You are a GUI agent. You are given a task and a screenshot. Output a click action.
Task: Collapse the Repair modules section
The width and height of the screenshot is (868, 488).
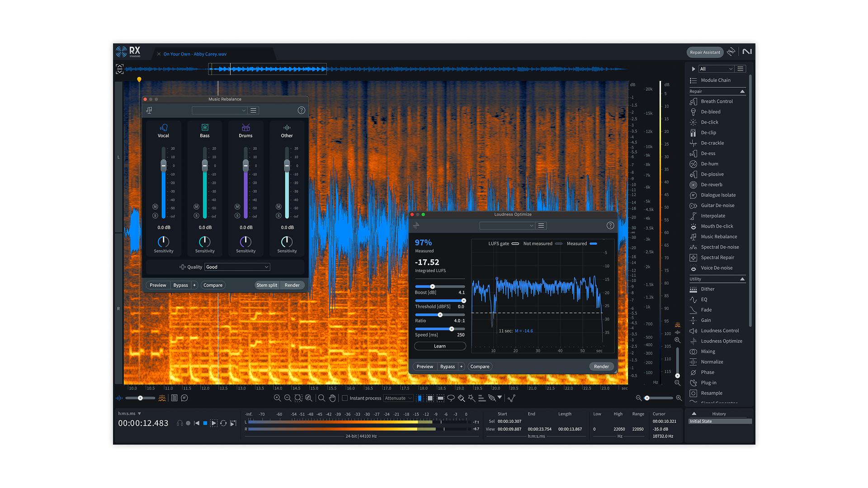click(x=742, y=92)
